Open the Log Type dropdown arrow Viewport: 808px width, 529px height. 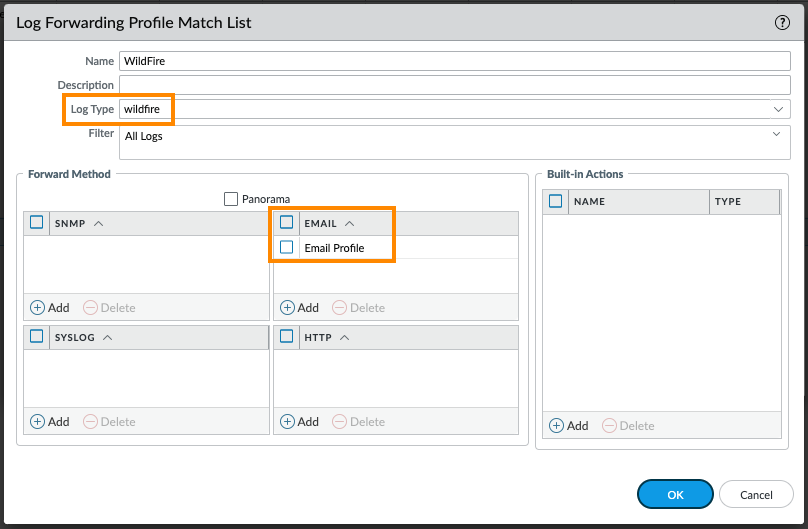(778, 109)
